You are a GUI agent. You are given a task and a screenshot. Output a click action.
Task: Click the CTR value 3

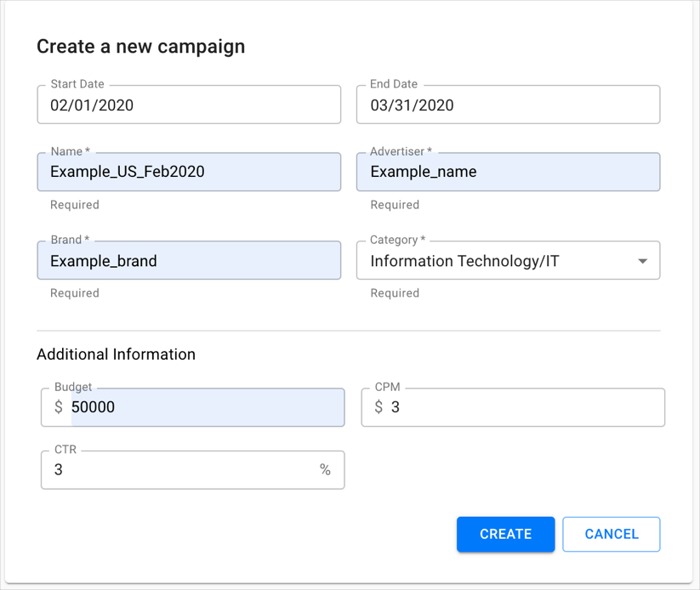(59, 469)
